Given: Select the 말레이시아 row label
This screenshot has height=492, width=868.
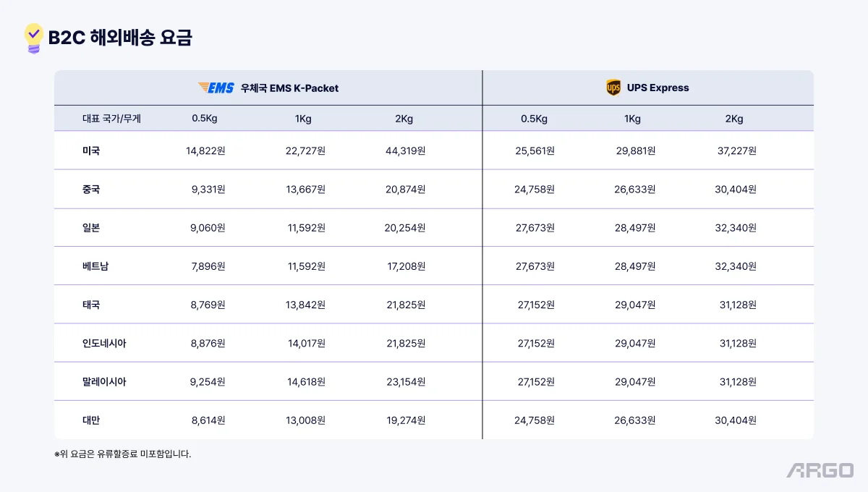Looking at the screenshot, I should tap(104, 381).
